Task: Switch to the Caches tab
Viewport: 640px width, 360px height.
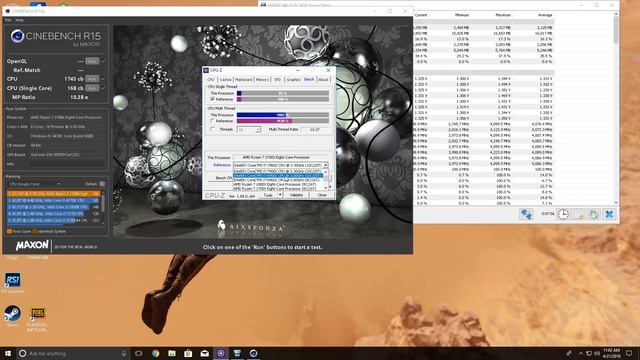Action: (x=225, y=79)
